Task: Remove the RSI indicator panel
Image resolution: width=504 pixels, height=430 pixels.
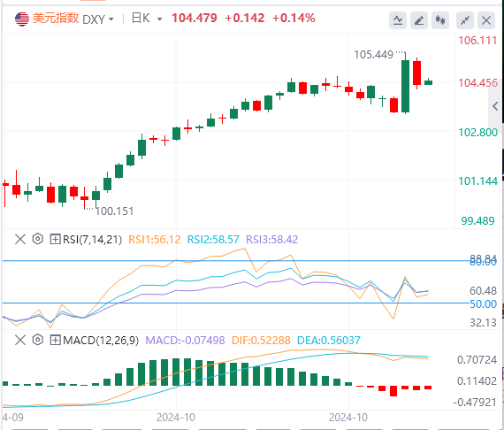Action: point(20,239)
